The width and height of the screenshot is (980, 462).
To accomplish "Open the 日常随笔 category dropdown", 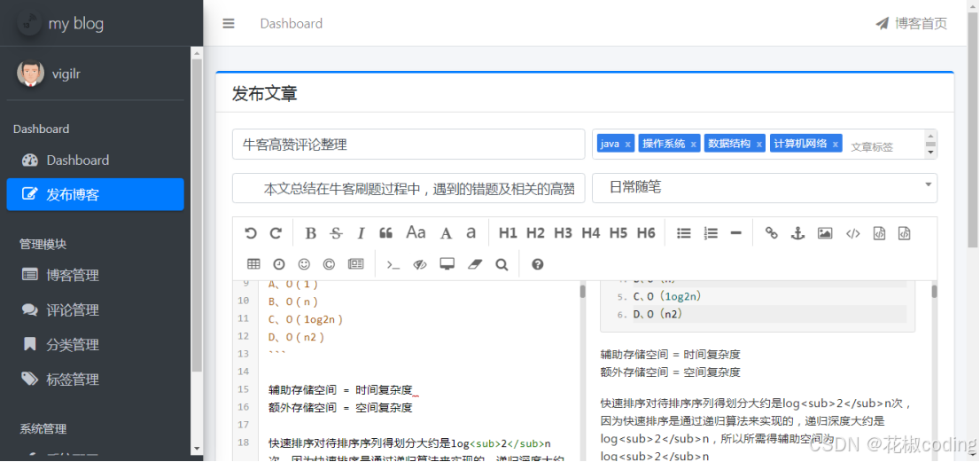I will (765, 188).
